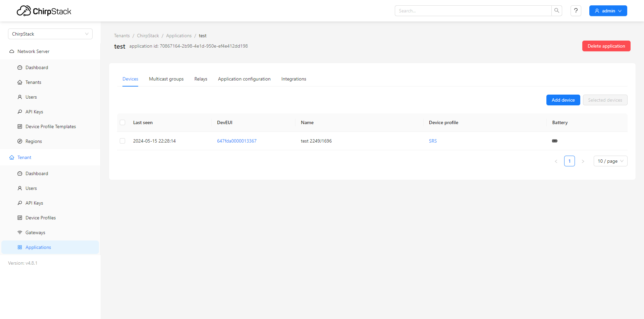Switch to the Multicast groups tab
This screenshot has width=644, height=319.
(x=166, y=79)
